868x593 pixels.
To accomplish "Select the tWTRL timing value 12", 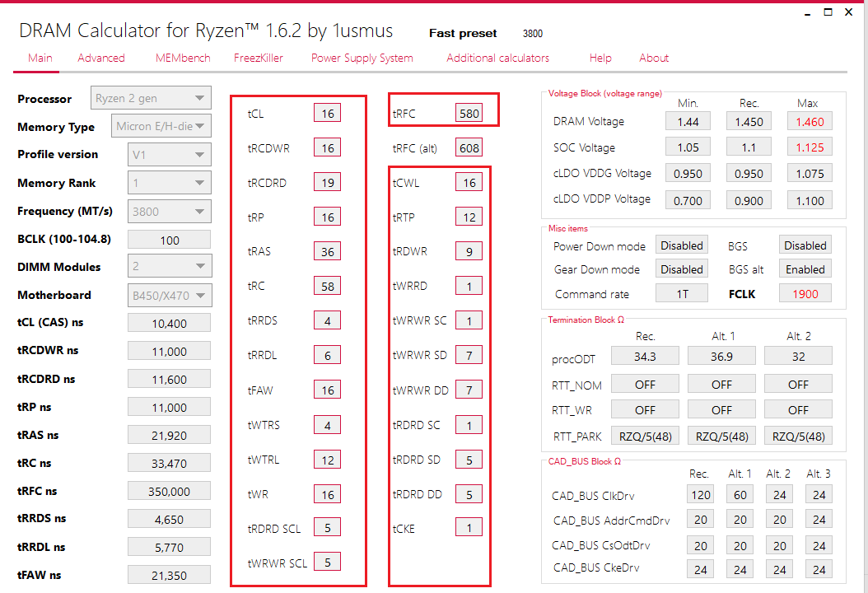I will click(328, 460).
